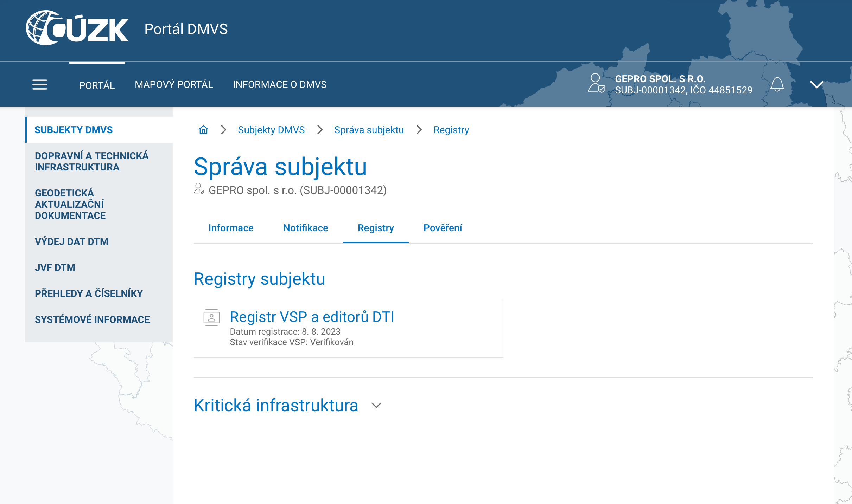Click the registry card icon beside Registr VSP
This screenshot has width=852, height=504.
[211, 317]
